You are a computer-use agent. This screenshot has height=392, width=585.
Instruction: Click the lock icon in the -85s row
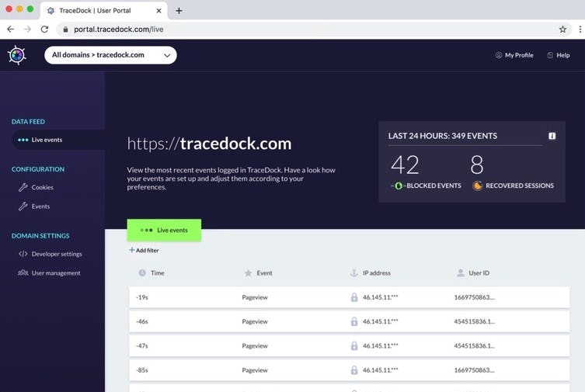[x=354, y=370]
